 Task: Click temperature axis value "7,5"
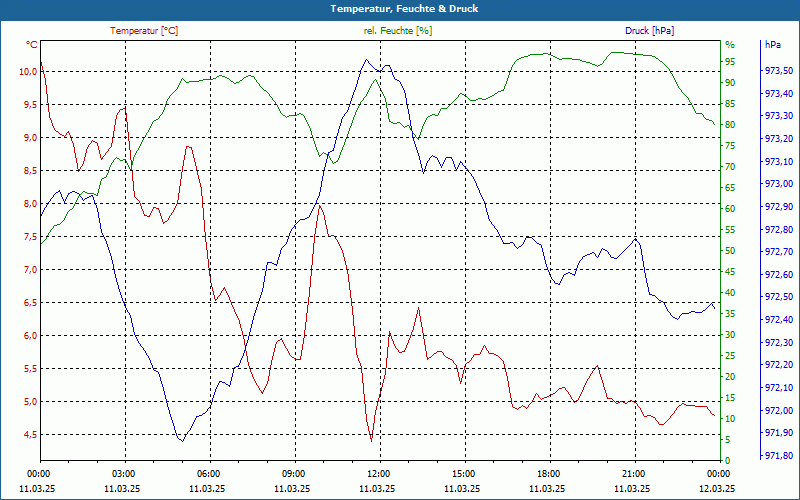(x=30, y=237)
